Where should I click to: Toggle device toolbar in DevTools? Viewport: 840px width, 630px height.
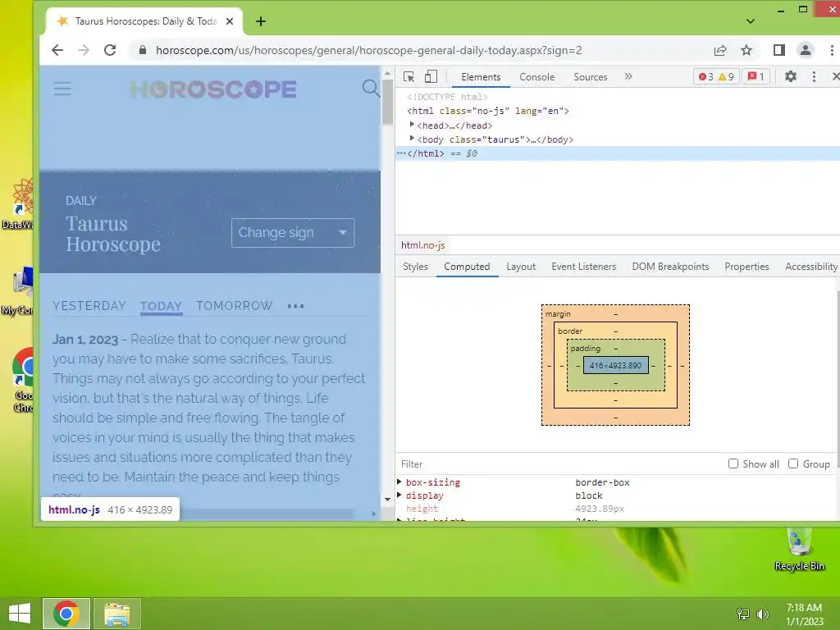pyautogui.click(x=431, y=76)
